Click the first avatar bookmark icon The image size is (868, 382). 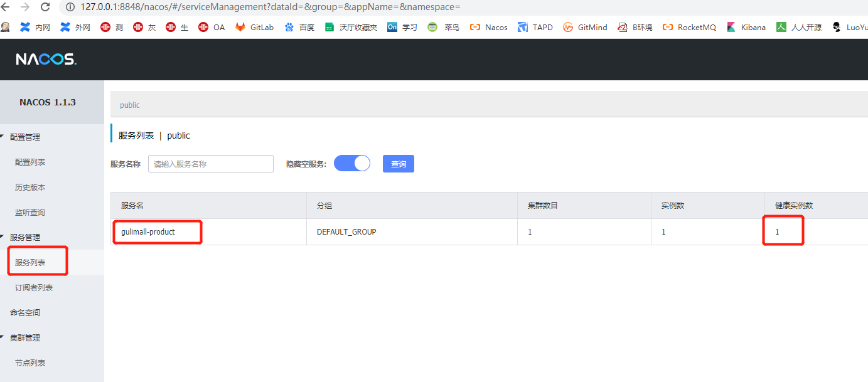(6, 27)
